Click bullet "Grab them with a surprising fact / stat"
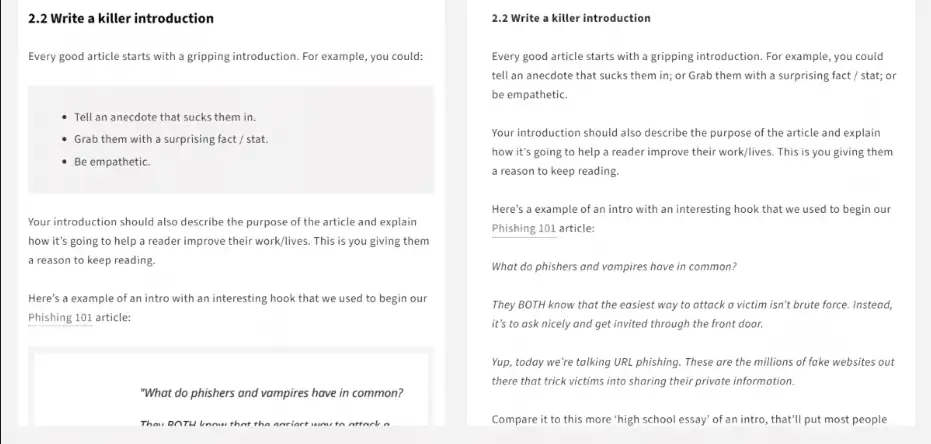Screen dimensions: 931x444 click(170, 139)
